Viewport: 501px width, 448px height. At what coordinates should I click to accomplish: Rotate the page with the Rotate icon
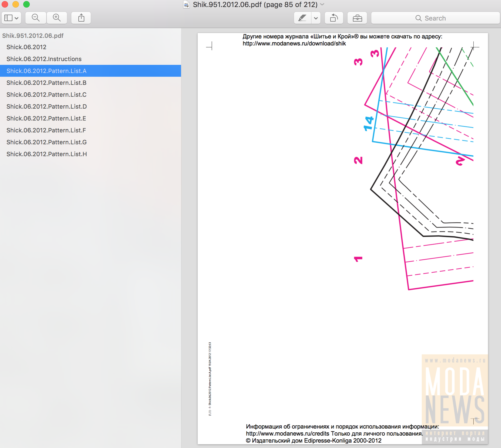point(334,18)
